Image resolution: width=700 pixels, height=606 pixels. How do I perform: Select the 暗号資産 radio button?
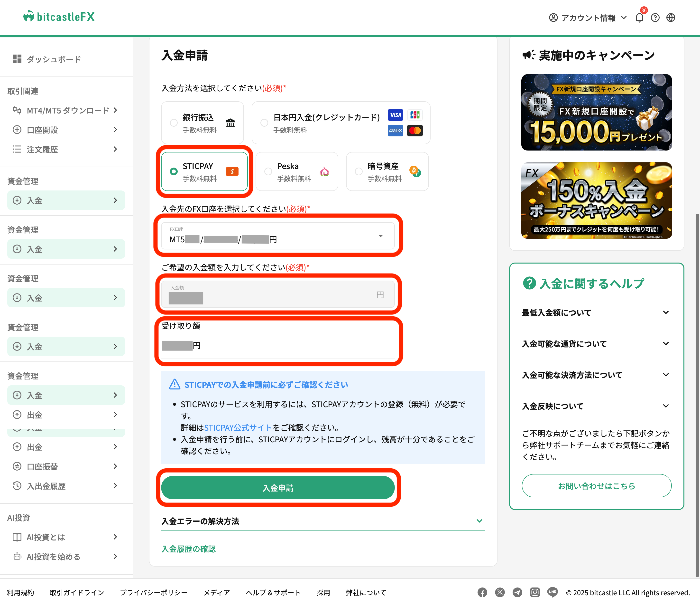coord(359,171)
